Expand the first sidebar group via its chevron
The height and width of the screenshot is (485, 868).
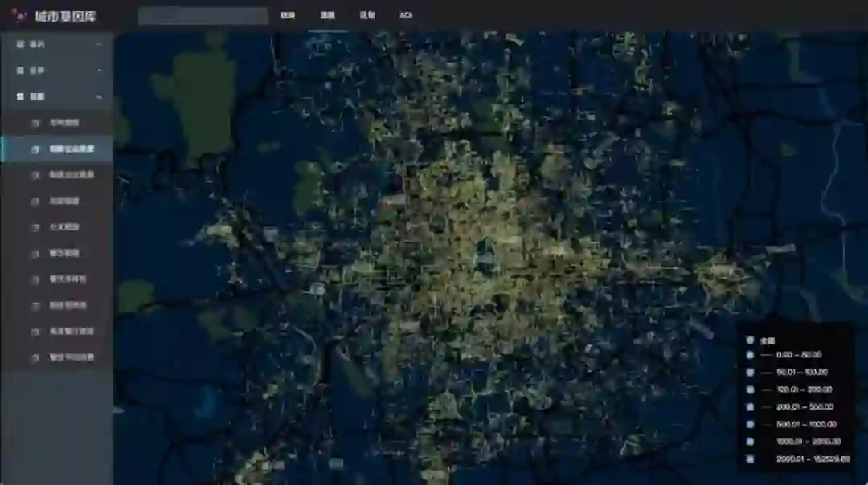[99, 44]
